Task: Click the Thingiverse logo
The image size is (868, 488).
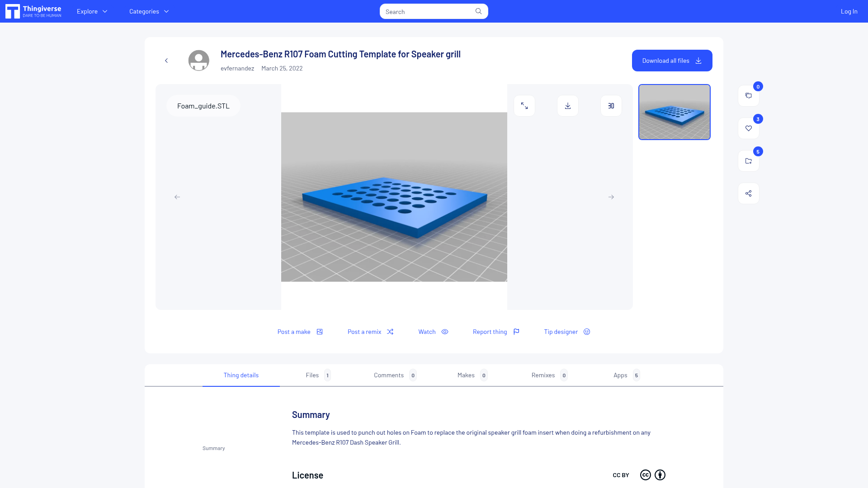Action: point(33,11)
